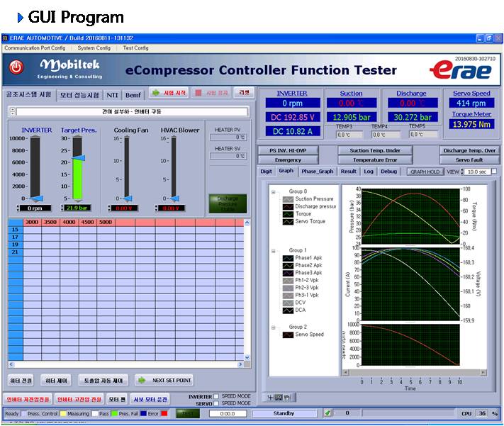Open the System Config menu
504x426 pixels.
[x=94, y=48]
